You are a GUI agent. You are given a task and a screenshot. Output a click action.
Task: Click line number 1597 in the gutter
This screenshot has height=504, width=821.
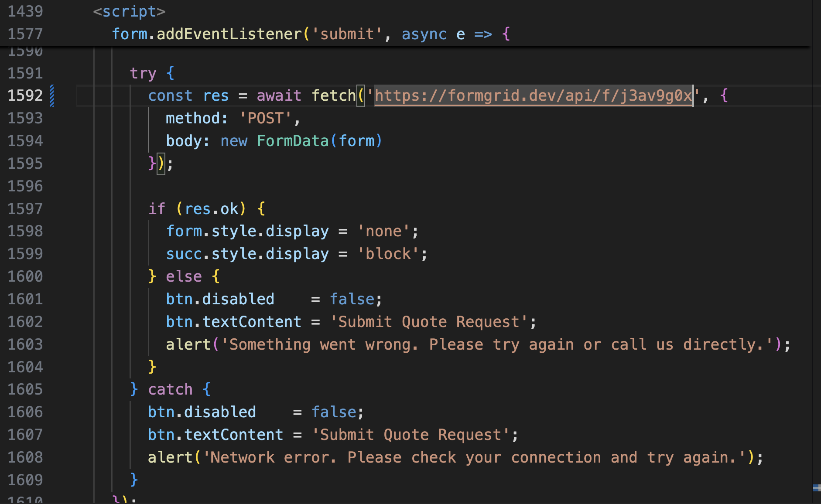25,209
